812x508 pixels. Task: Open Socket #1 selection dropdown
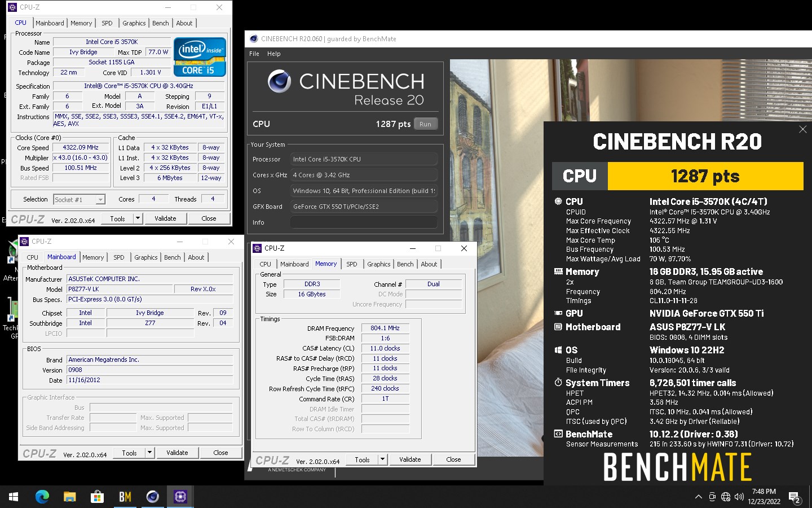(x=100, y=200)
